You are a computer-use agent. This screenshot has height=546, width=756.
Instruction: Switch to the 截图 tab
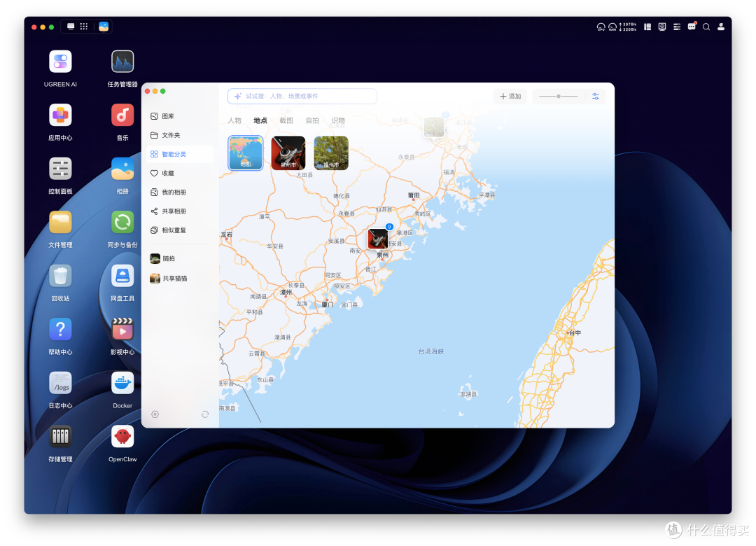point(286,120)
